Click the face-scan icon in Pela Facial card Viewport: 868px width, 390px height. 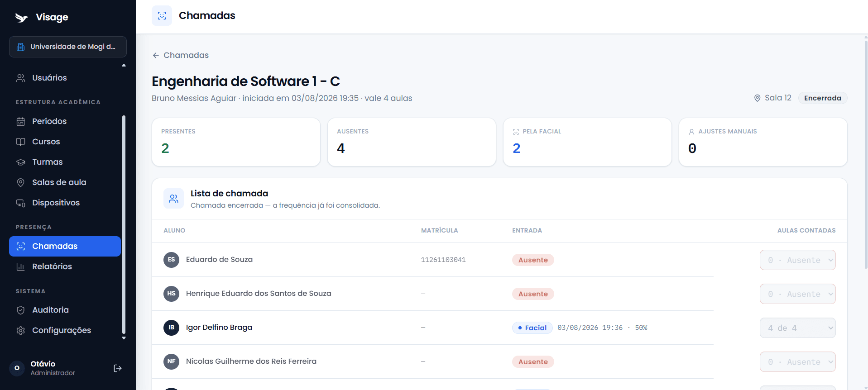tap(516, 132)
